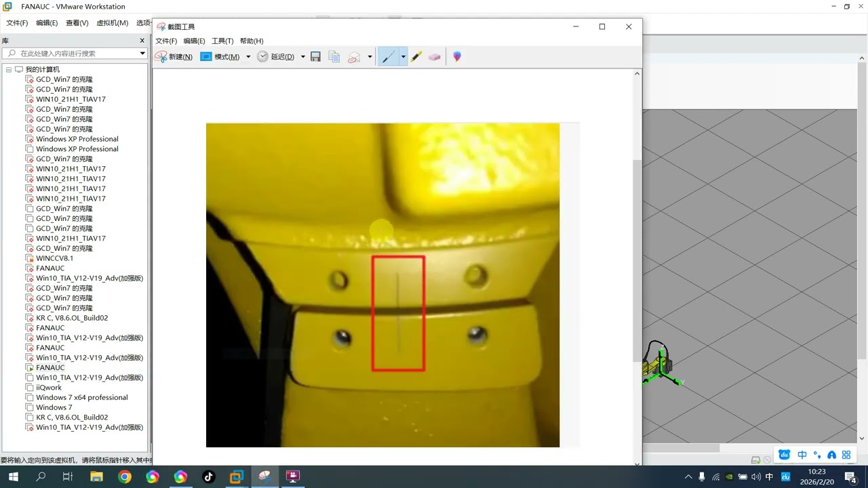Open the volume speaker tray icon
The width and height of the screenshot is (868, 488).
click(x=755, y=476)
